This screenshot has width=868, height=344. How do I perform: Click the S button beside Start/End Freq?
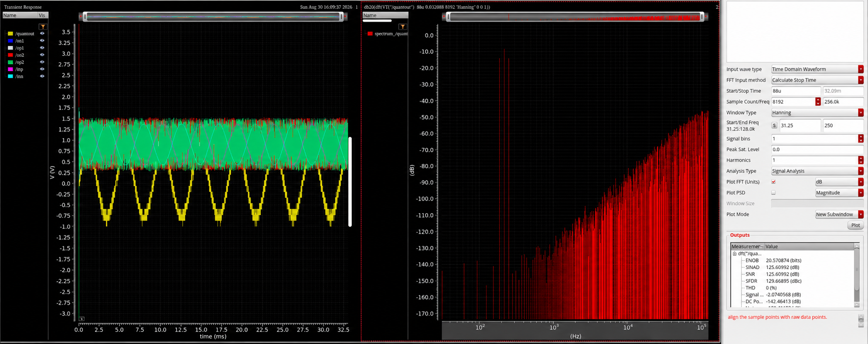pyautogui.click(x=774, y=126)
